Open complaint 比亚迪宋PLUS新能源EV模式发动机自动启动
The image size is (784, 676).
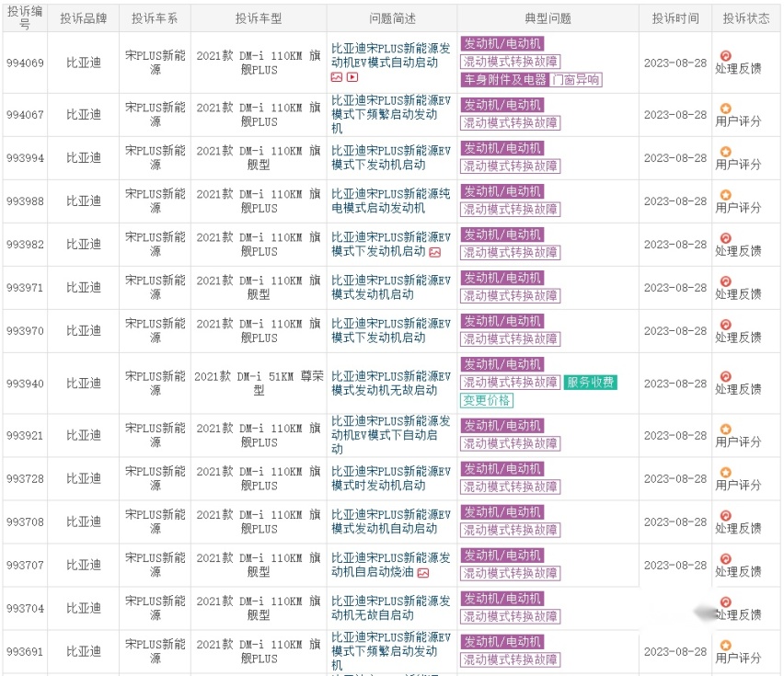391,521
